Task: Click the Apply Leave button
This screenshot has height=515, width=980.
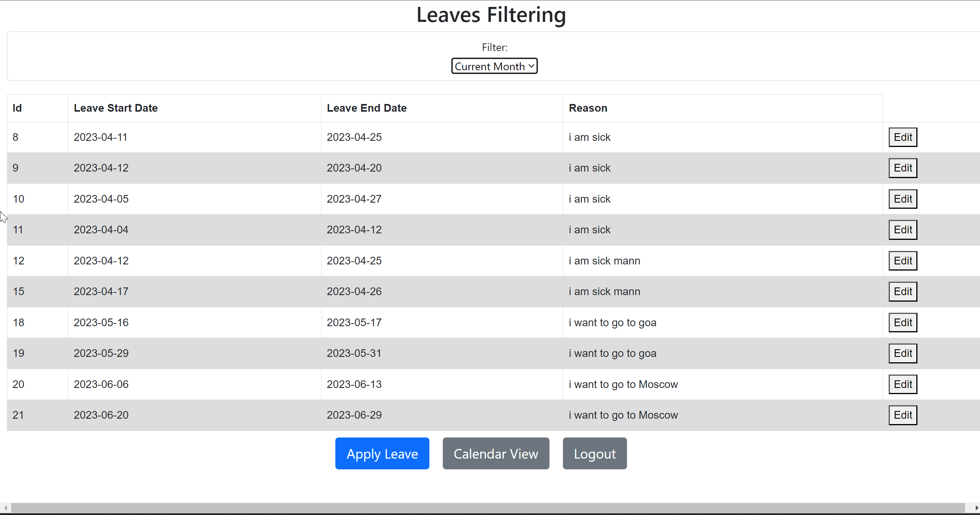Action: (x=382, y=453)
